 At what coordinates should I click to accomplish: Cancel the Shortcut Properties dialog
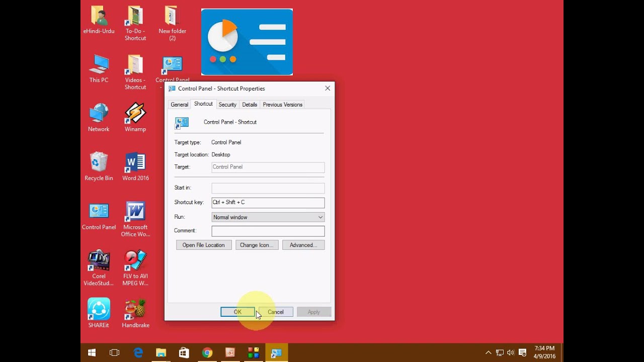(276, 312)
